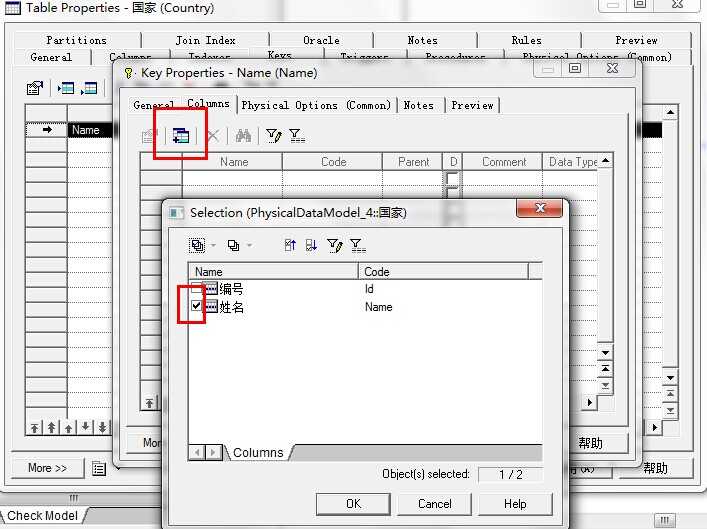This screenshot has width=707, height=529.
Task: Click Add Columns icon in Key Properties
Action: pos(181,135)
